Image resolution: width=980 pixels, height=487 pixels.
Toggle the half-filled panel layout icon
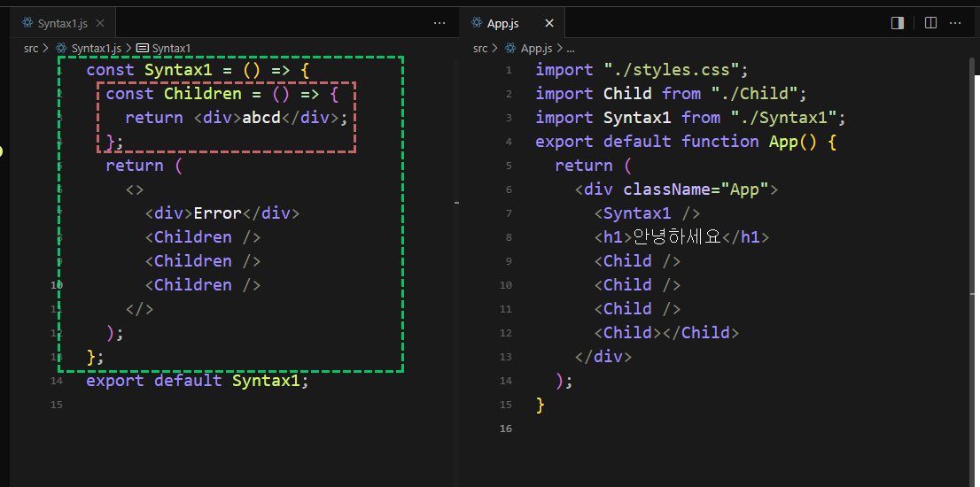pos(898,23)
